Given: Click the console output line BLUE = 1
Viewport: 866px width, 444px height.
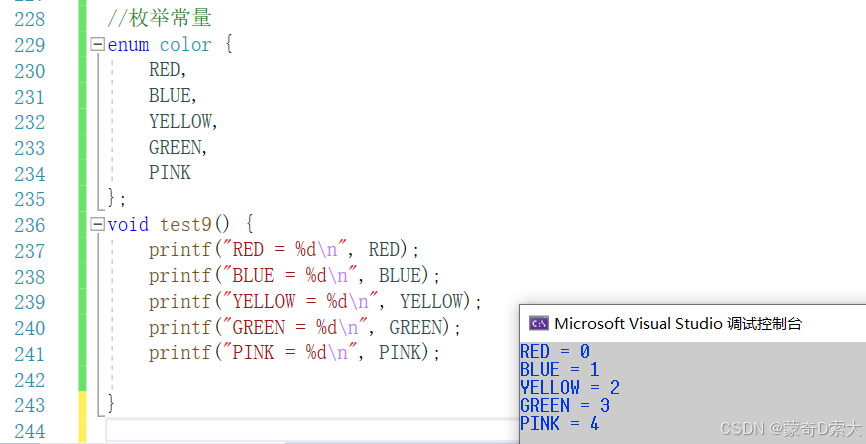Looking at the screenshot, I should pyautogui.click(x=560, y=369).
